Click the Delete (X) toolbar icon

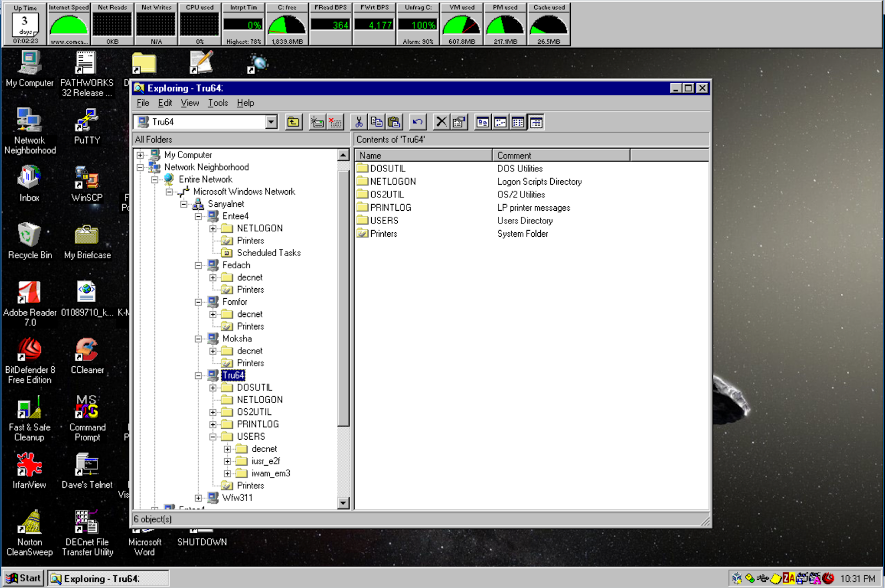pos(441,122)
